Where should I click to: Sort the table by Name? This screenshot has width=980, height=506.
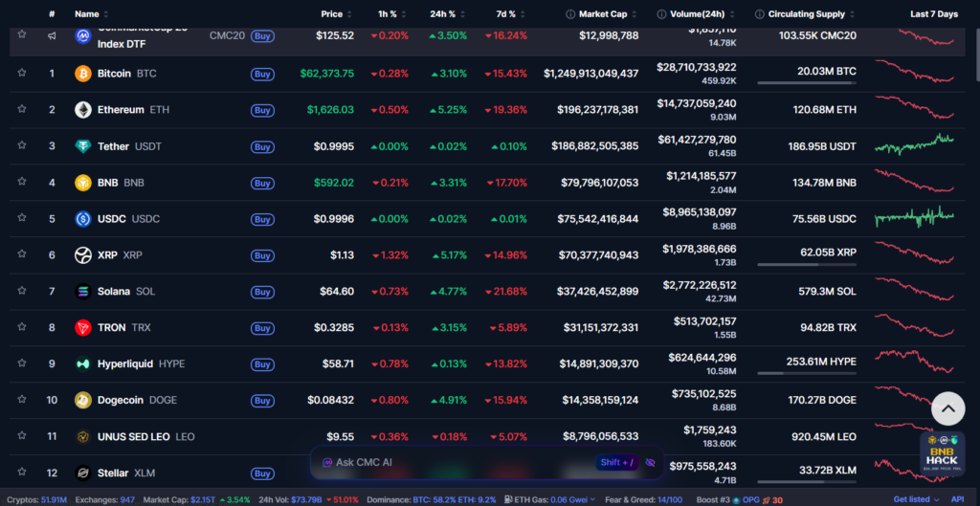(91, 13)
